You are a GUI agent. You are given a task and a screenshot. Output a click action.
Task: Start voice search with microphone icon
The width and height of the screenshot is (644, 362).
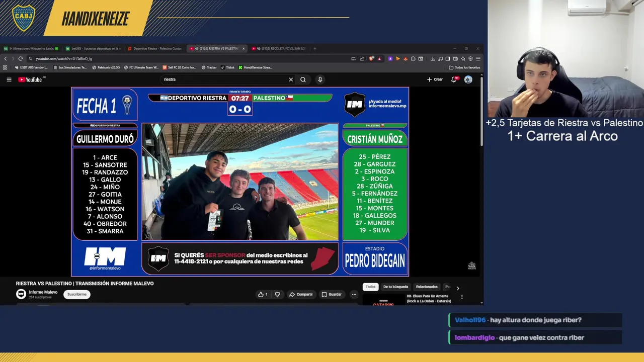coord(320,79)
